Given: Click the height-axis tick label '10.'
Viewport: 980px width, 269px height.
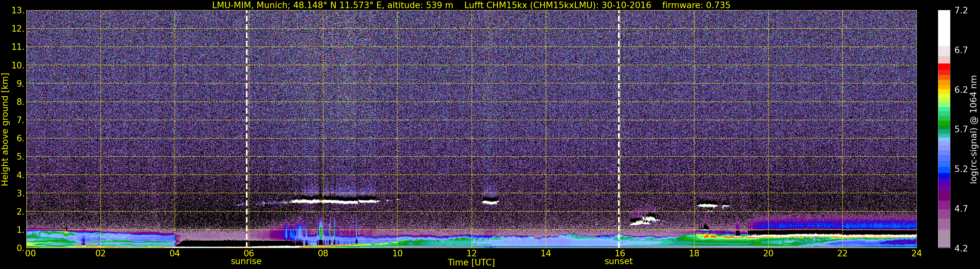Looking at the screenshot, I should pos(18,65).
